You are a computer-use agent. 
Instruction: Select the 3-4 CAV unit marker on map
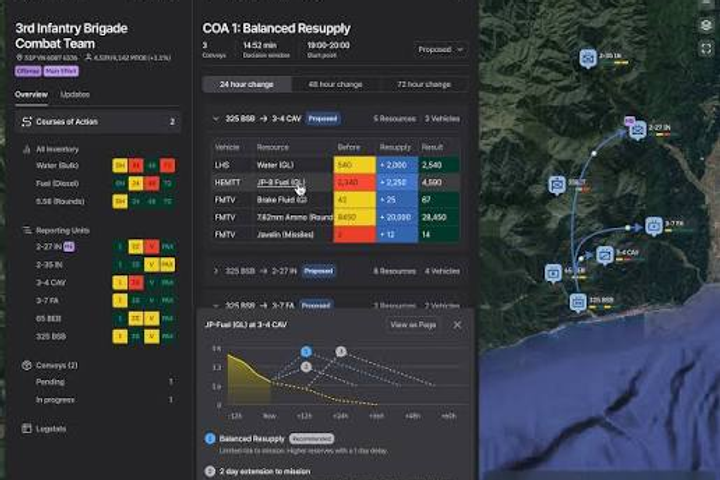point(605,255)
